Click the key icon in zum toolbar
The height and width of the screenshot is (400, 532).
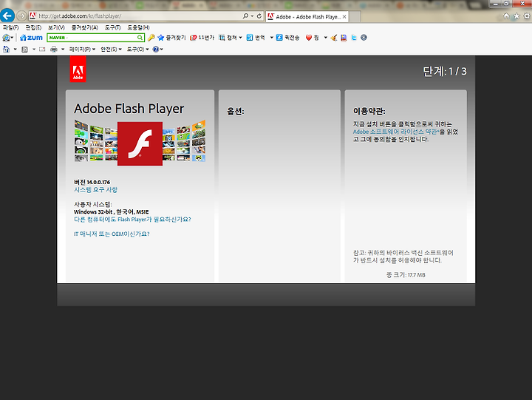[151, 38]
